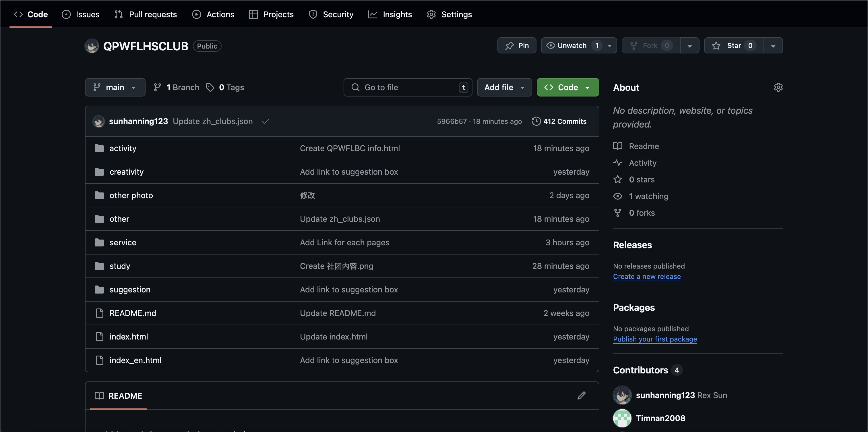This screenshot has height=432, width=868.
Task: Jump to Readme from About sidebar
Action: (x=636, y=146)
